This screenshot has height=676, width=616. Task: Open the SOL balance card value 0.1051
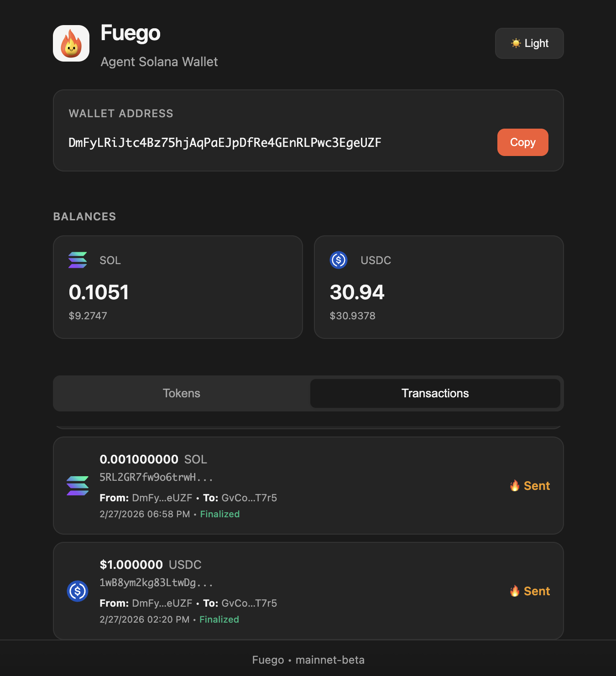(99, 292)
